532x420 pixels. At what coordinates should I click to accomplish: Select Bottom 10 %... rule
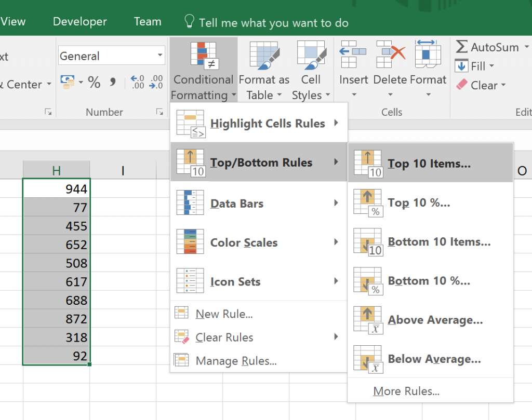click(x=430, y=281)
